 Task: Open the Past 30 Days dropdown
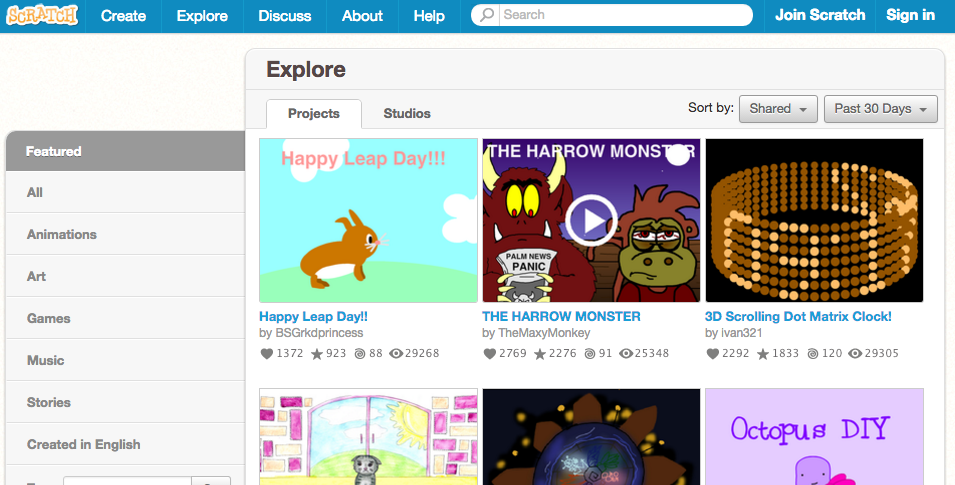[x=881, y=109]
